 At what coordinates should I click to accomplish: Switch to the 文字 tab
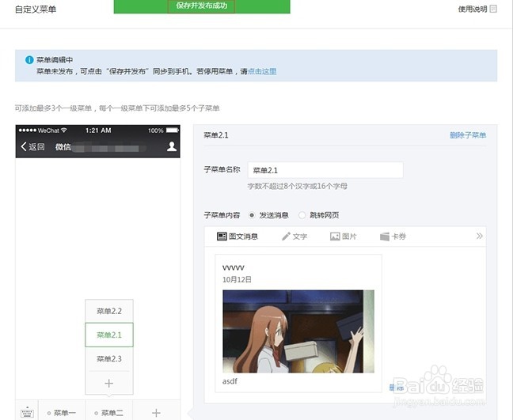coord(294,236)
